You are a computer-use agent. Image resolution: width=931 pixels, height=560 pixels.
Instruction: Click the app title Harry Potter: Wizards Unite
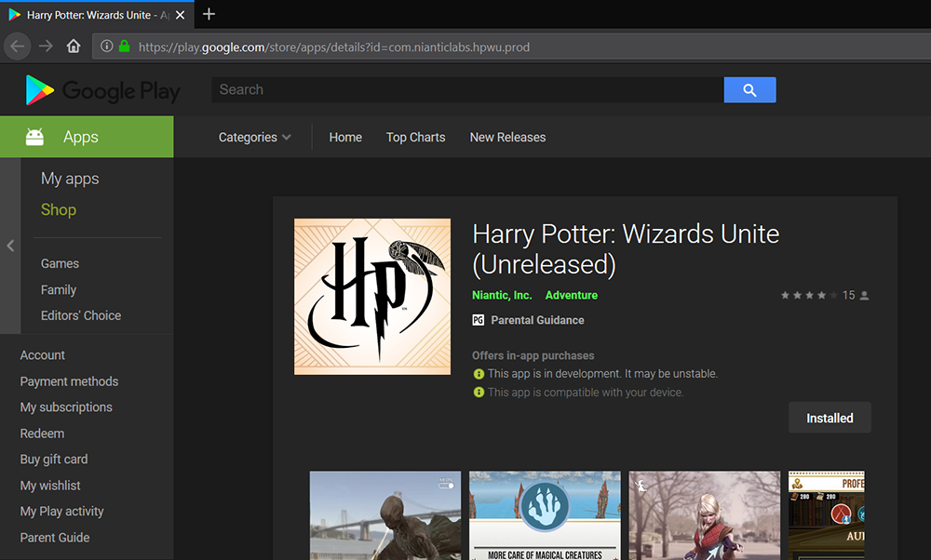[626, 249]
